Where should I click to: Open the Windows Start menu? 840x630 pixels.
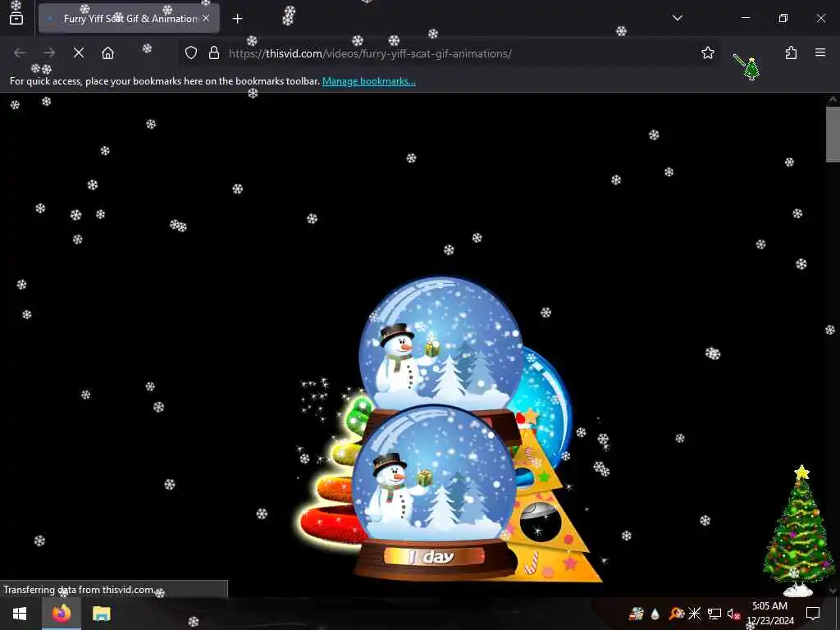tap(20, 614)
